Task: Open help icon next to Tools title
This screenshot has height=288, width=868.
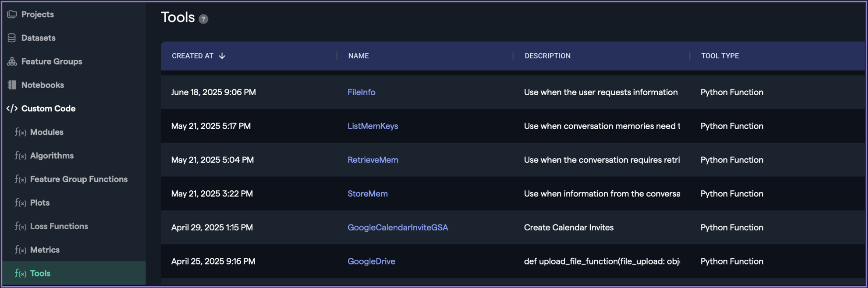Action: point(203,19)
